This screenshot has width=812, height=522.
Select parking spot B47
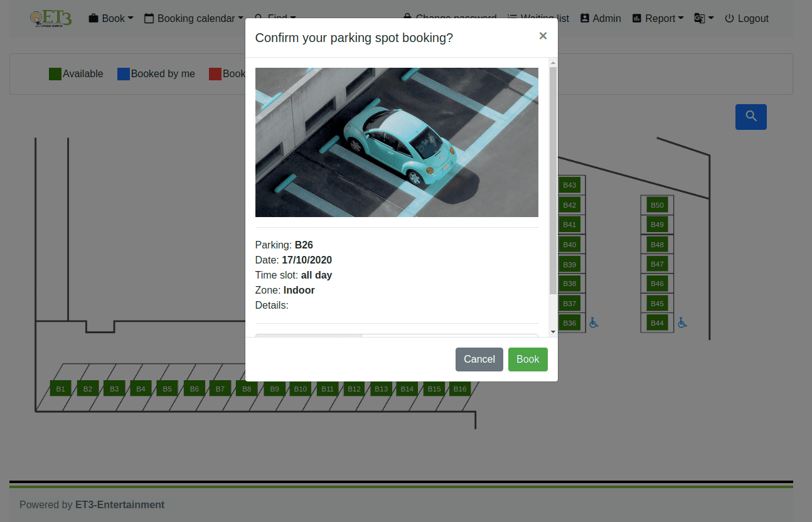tap(657, 264)
